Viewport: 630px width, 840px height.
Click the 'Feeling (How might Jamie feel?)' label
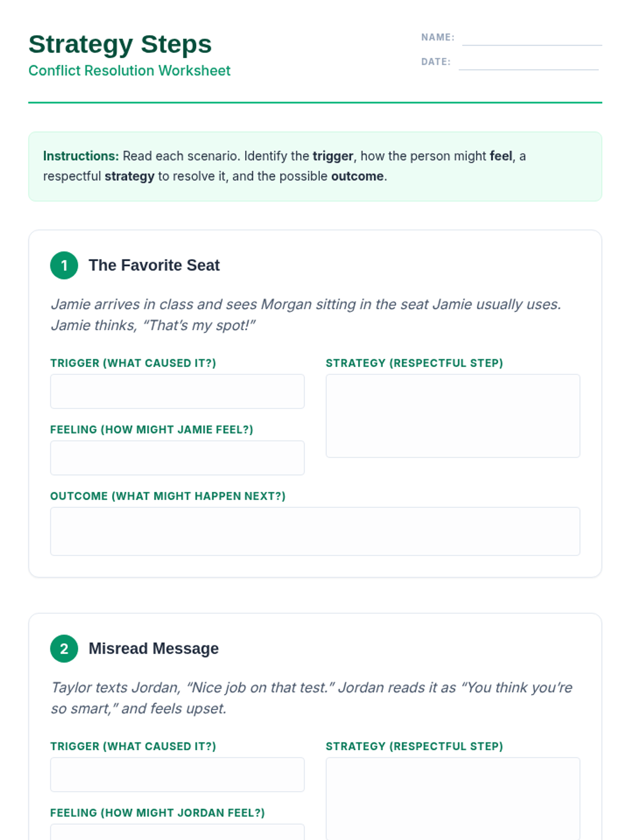(x=152, y=429)
